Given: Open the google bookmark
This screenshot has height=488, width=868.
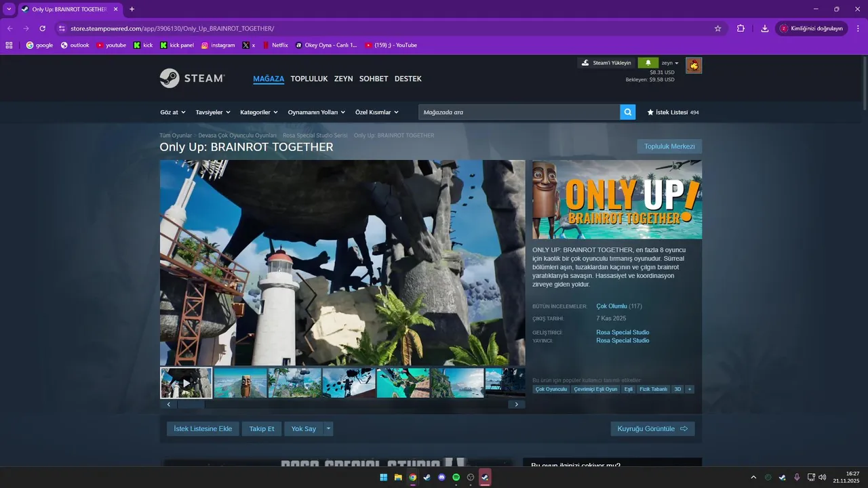Looking at the screenshot, I should [x=39, y=45].
